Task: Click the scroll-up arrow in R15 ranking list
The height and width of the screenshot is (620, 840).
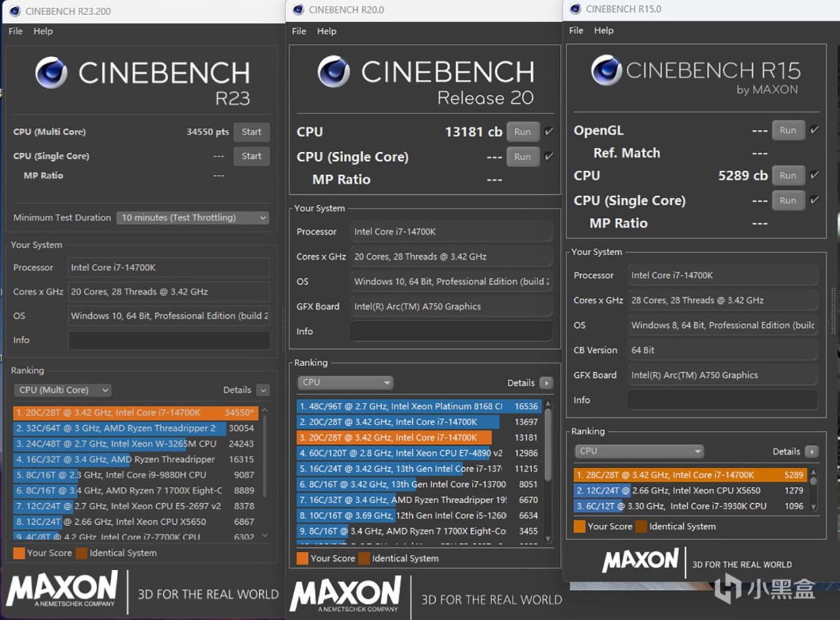Action: [x=814, y=472]
